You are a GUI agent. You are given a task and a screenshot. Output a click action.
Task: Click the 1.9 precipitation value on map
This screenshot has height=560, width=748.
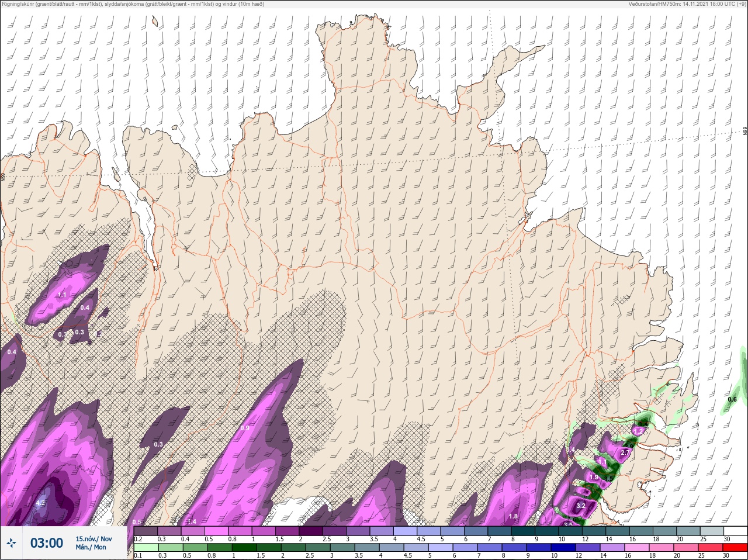tap(594, 478)
